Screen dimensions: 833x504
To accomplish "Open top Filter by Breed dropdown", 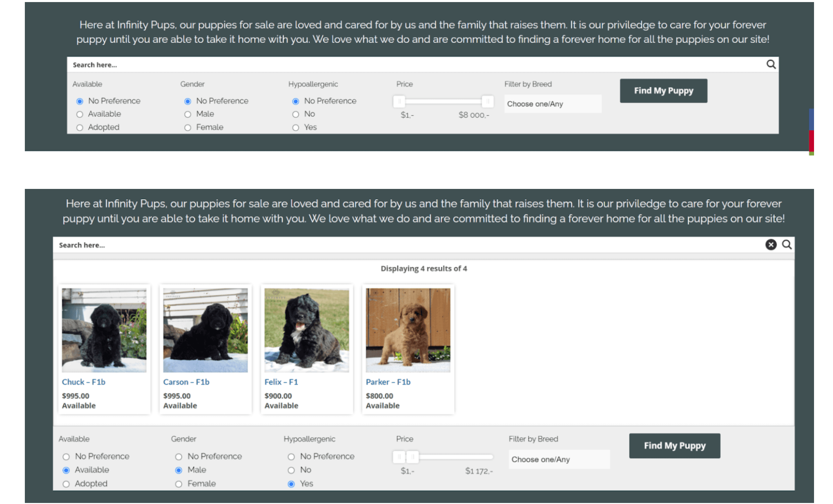I will [552, 104].
